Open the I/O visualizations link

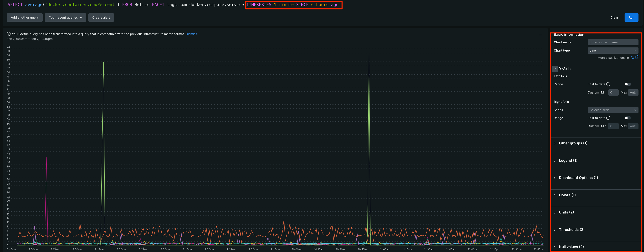tap(631, 58)
